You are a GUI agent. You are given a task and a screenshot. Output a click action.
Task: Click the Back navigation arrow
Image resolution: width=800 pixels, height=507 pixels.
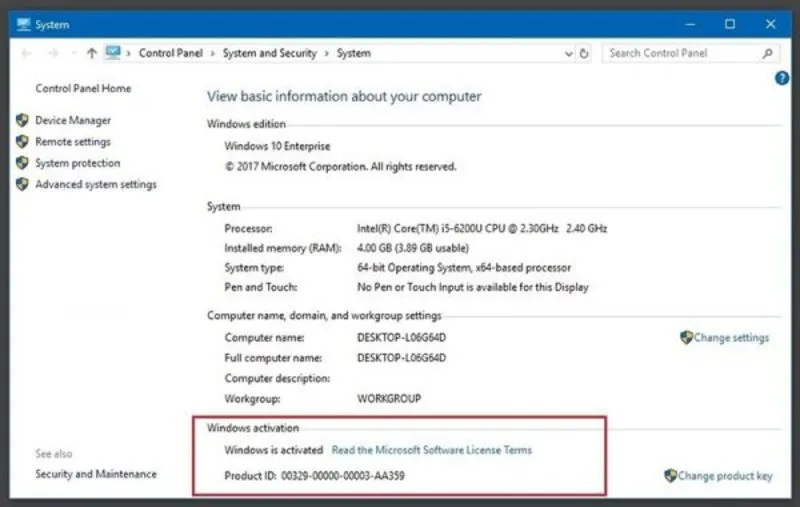(x=27, y=53)
